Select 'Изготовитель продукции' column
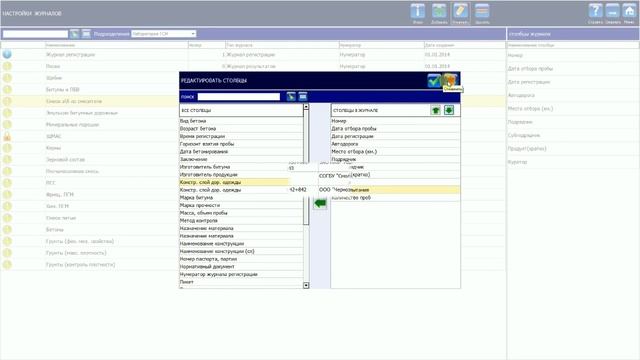 pyautogui.click(x=234, y=175)
